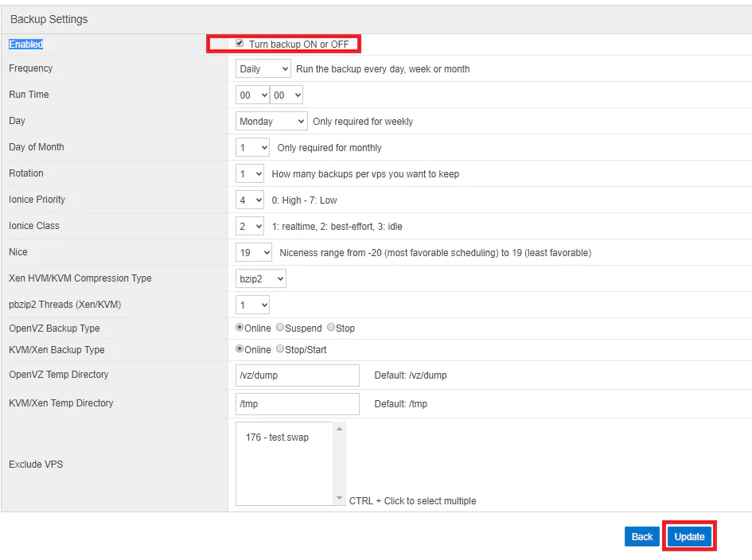Open the Ionice Priority dropdown
752x560 pixels.
click(250, 200)
